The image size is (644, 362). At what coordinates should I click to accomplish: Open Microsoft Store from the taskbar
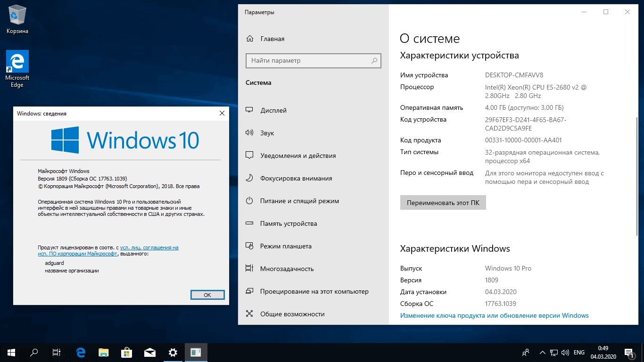[127, 353]
